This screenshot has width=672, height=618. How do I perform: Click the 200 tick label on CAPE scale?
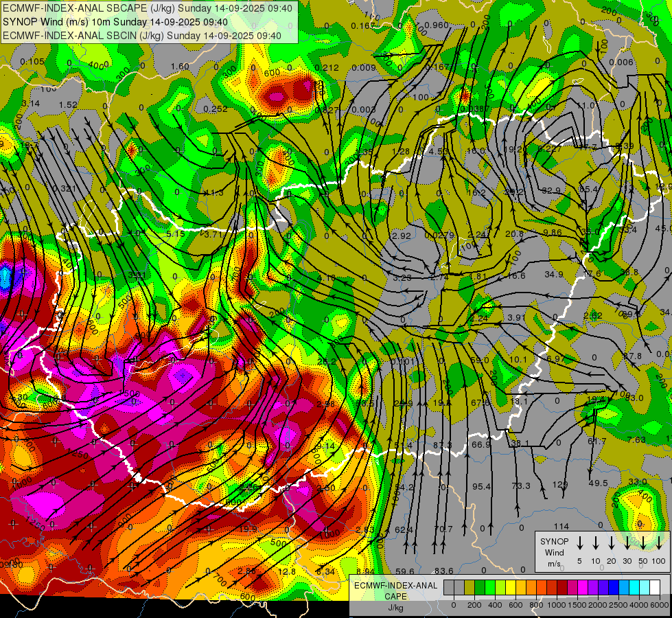click(x=474, y=605)
